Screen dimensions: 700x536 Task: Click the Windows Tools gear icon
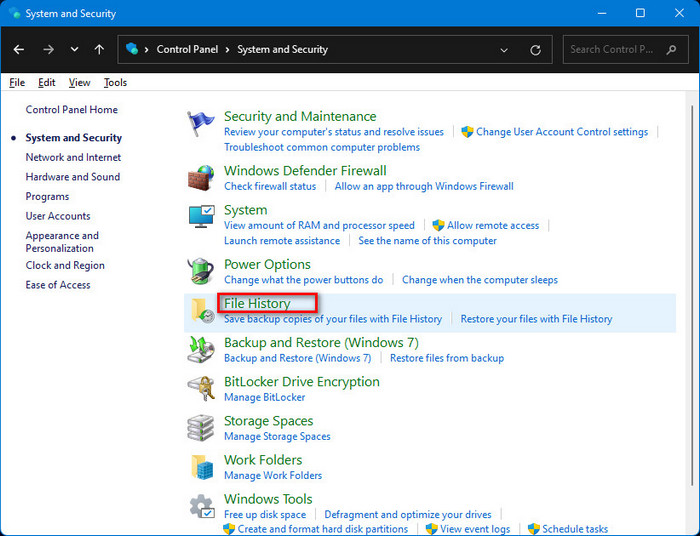coord(201,506)
